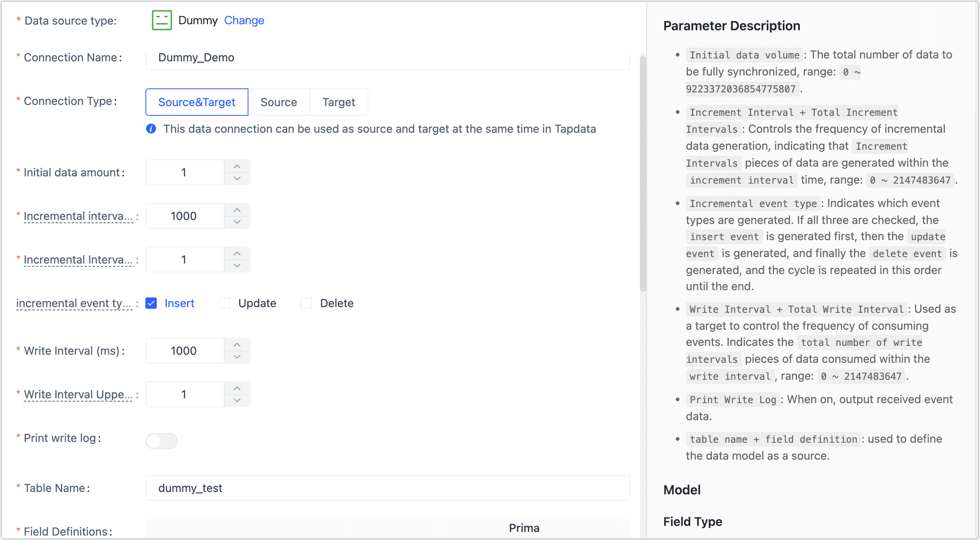Click the Dummy data source icon

[x=162, y=20]
